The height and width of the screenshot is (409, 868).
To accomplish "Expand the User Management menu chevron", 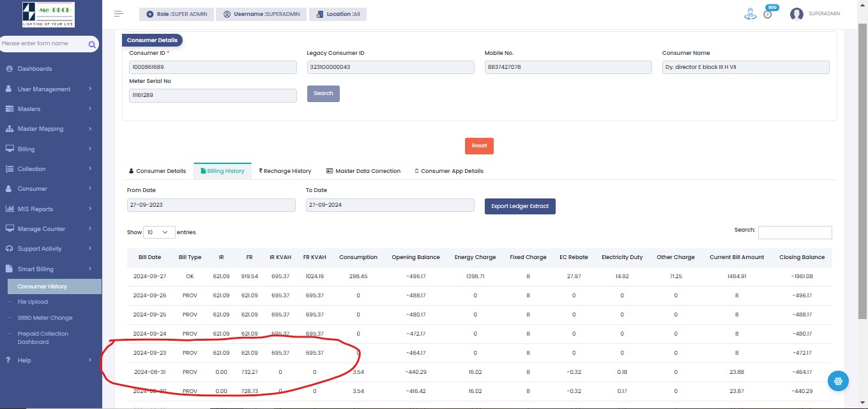I will [x=90, y=89].
